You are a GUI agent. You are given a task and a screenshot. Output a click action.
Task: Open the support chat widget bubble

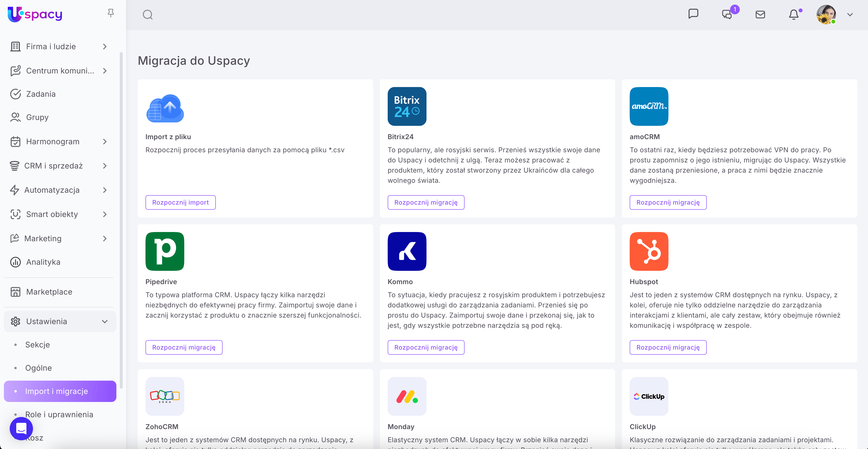[21, 428]
